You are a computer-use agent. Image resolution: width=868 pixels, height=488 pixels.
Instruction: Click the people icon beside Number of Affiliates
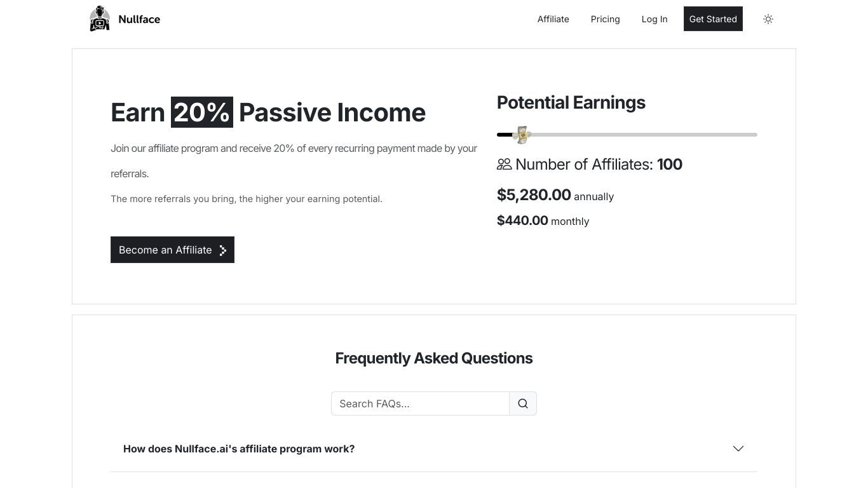[x=505, y=164]
